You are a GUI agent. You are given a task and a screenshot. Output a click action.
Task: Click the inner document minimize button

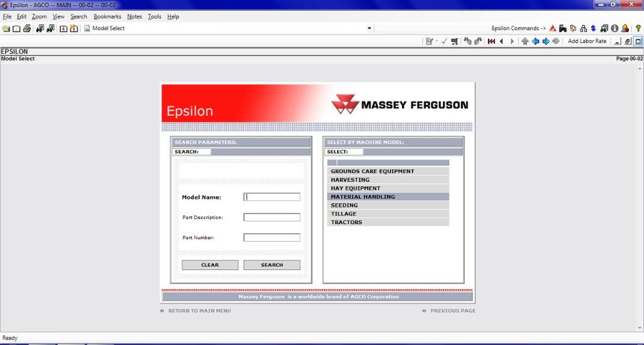(617, 41)
